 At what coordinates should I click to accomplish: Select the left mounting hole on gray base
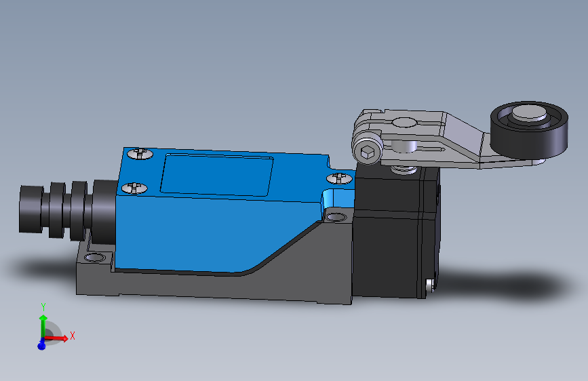pos(95,258)
